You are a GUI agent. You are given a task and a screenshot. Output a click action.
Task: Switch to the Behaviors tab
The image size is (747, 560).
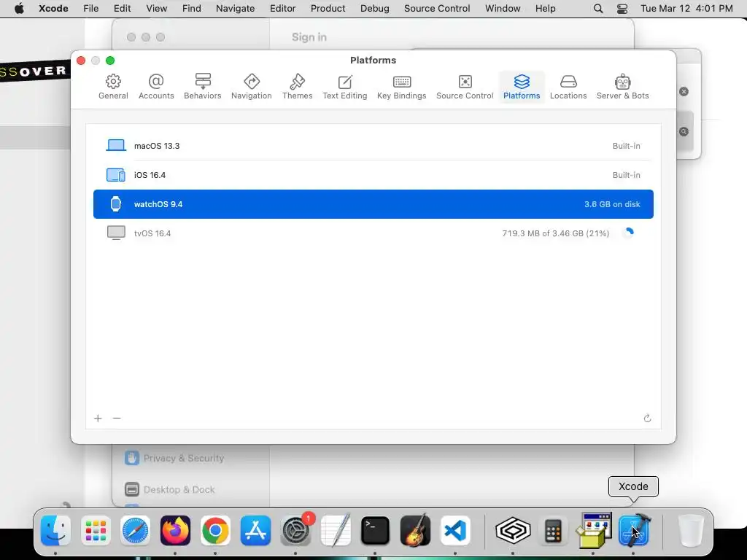[x=203, y=87]
